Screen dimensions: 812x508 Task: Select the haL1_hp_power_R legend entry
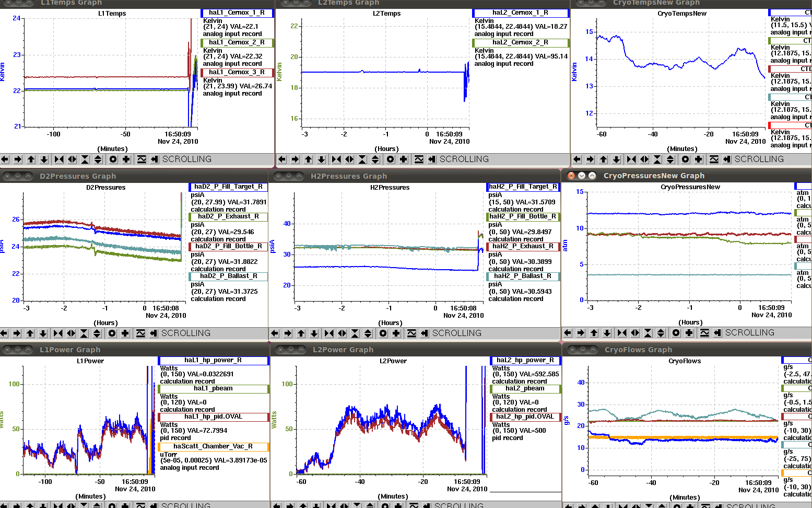tap(213, 361)
